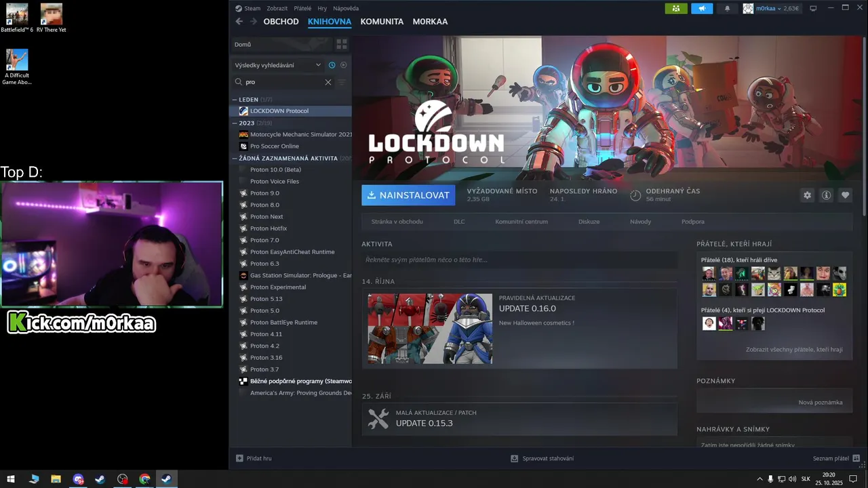868x488 pixels.
Task: Go back with the left arrow
Action: tap(239, 22)
